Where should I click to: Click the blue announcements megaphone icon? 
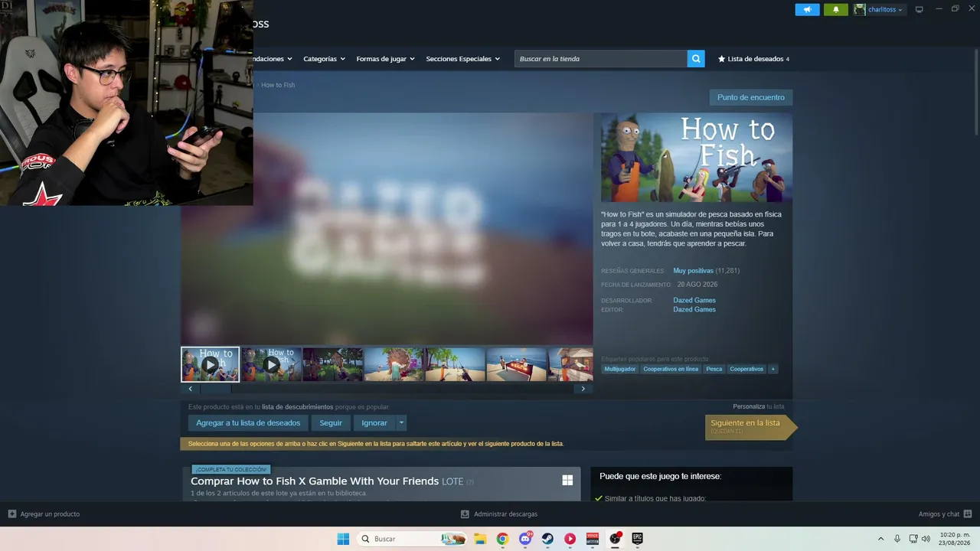pyautogui.click(x=807, y=10)
